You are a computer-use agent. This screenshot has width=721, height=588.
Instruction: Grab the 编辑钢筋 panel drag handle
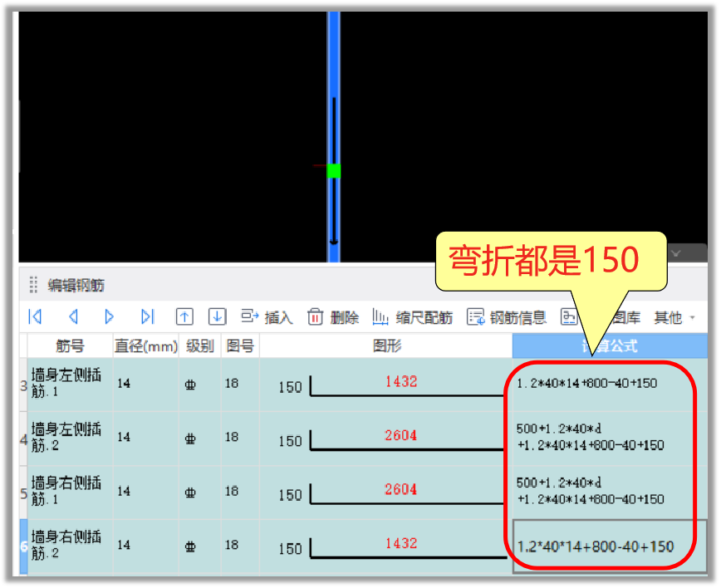click(33, 285)
